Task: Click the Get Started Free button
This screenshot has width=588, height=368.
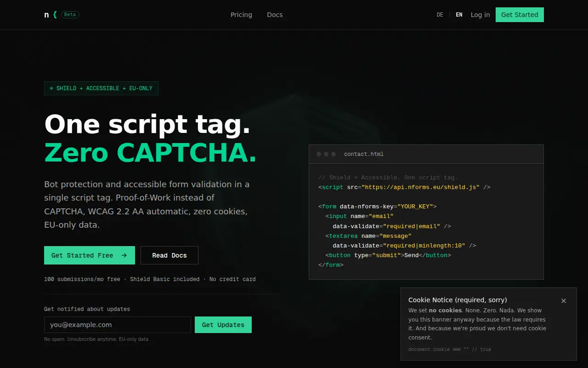Action: click(90, 255)
